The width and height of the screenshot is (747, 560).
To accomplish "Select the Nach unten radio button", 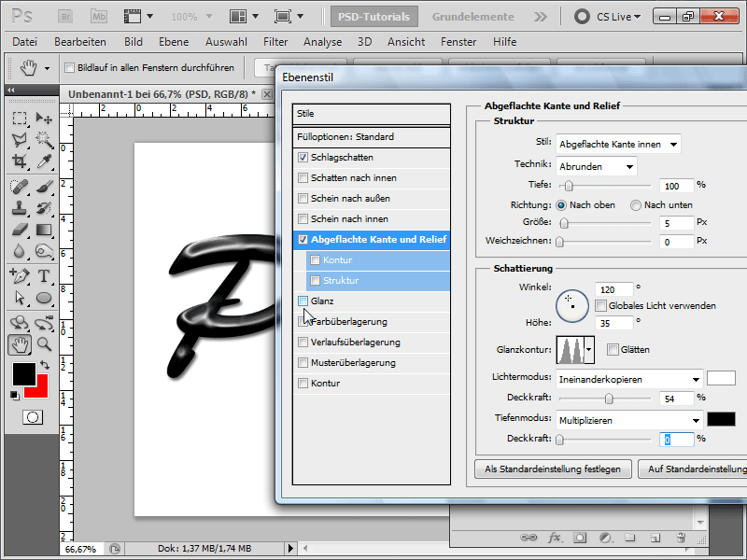I will pos(636,205).
